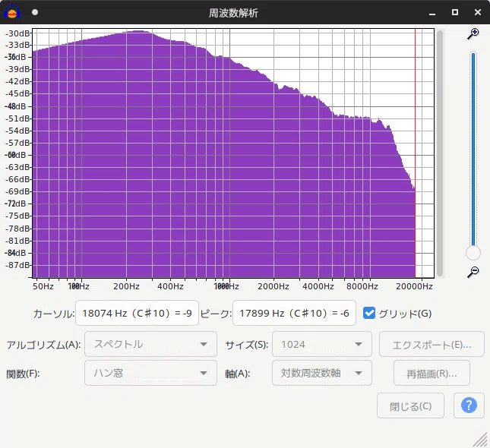Click the 周波数解析 window title
Screen dimensions: 490x448
coord(233,13)
